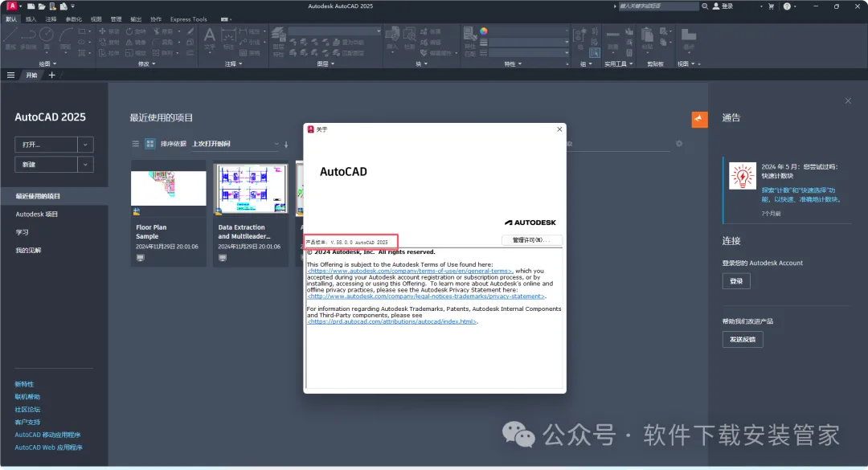
Task: Select the 开始 file tab
Action: pyautogui.click(x=31, y=76)
